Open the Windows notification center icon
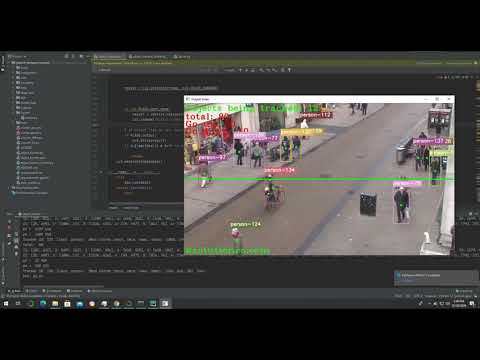The width and height of the screenshot is (480, 360). click(x=472, y=303)
